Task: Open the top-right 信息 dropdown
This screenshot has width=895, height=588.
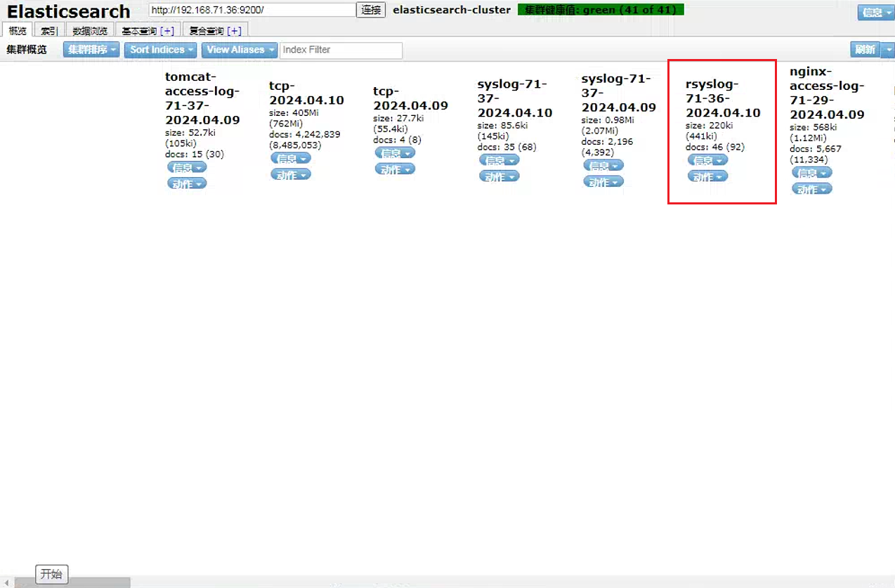Action: 875,12
